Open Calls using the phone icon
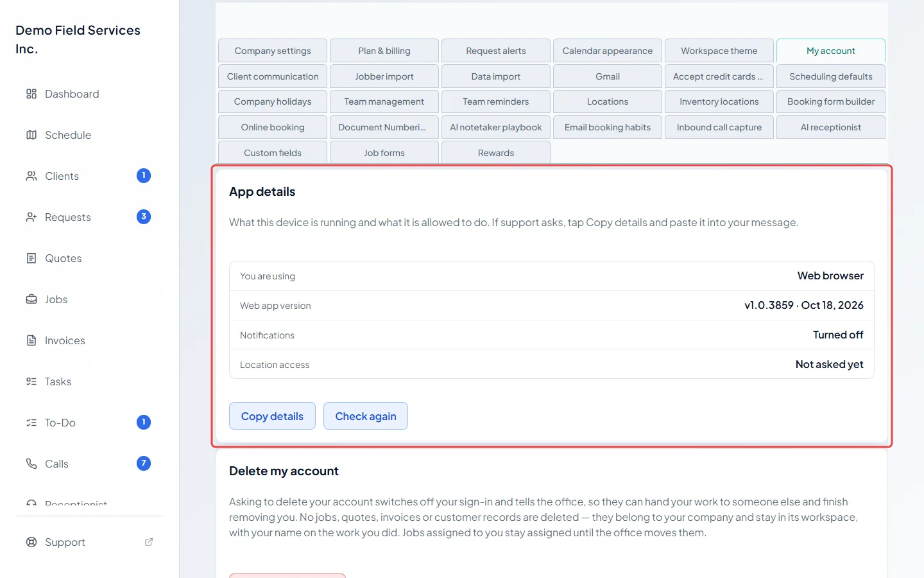The image size is (924, 578). click(31, 464)
